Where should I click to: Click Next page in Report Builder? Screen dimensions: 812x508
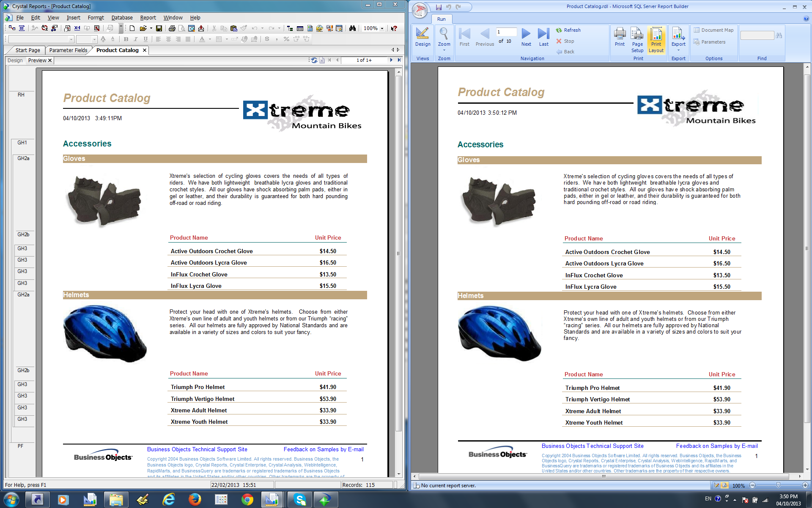(x=526, y=37)
